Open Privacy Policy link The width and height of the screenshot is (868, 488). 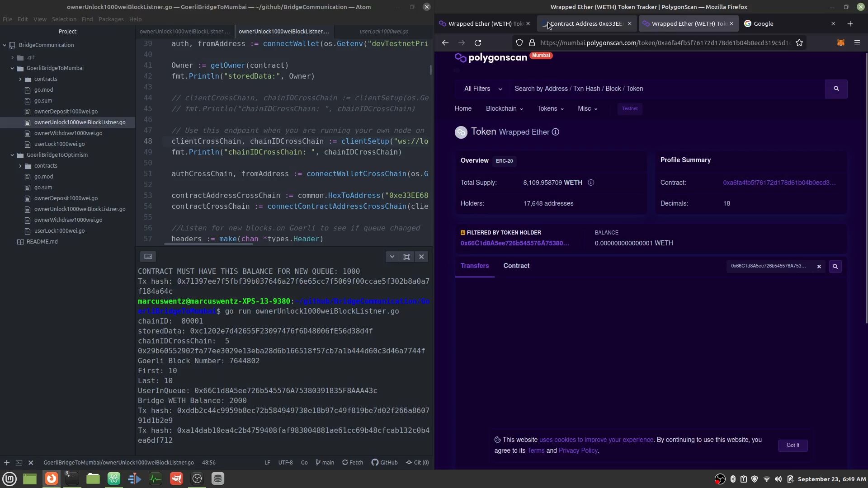coord(578,450)
